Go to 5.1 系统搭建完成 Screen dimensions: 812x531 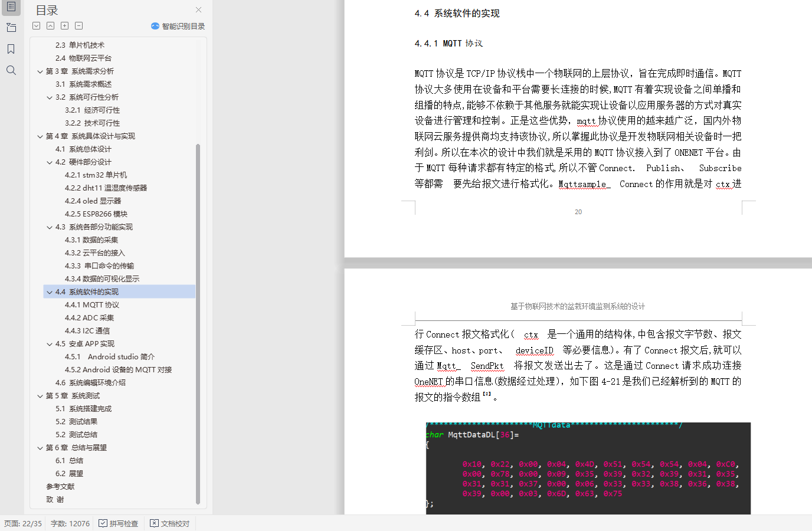(83, 408)
